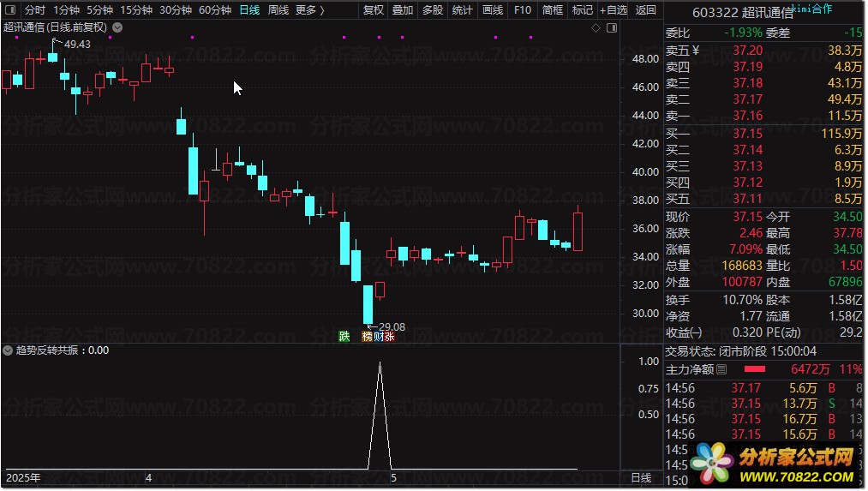The width and height of the screenshot is (868, 491).
Task: Click the 14:56 trade row with 15.6万
Action: click(764, 434)
